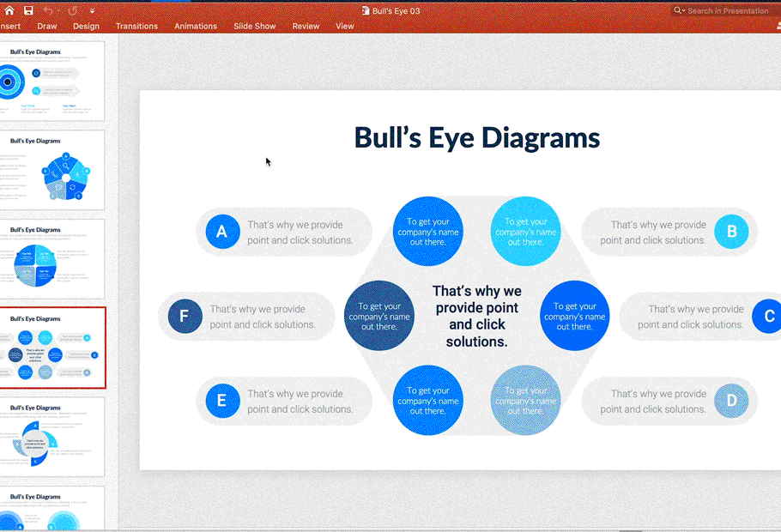Screen dimensions: 781x532
Task: Click the Search in Presentation field
Action: pyautogui.click(x=728, y=10)
